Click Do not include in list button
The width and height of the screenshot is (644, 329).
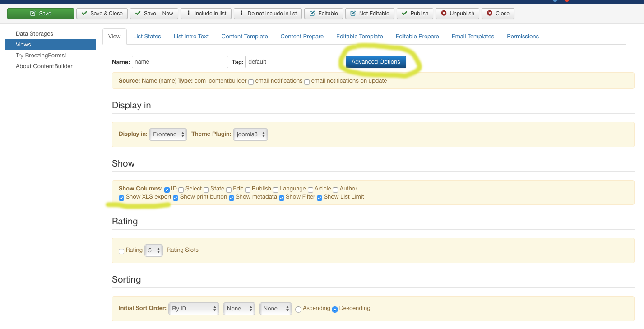[x=268, y=14]
